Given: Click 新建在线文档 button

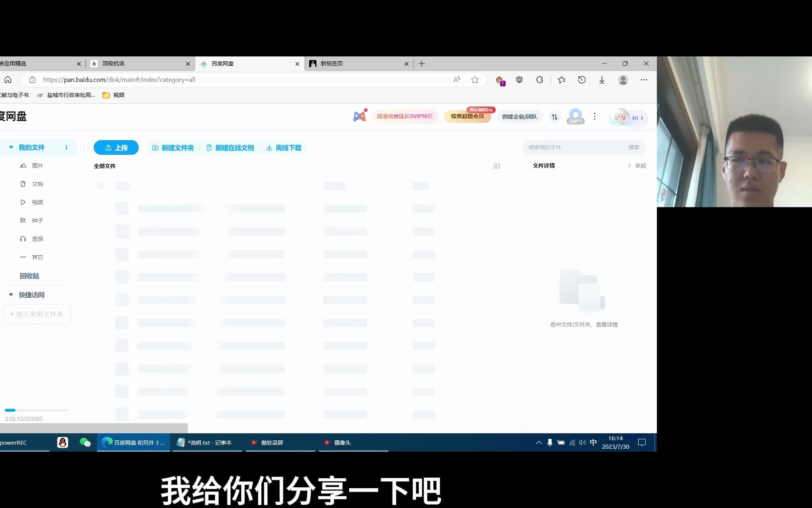Looking at the screenshot, I should 230,148.
